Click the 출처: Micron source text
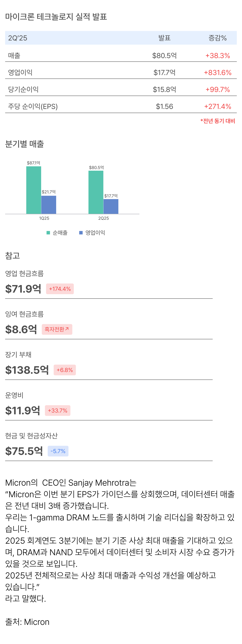Image resolution: width=242 pixels, height=644 pixels. click(x=27, y=622)
